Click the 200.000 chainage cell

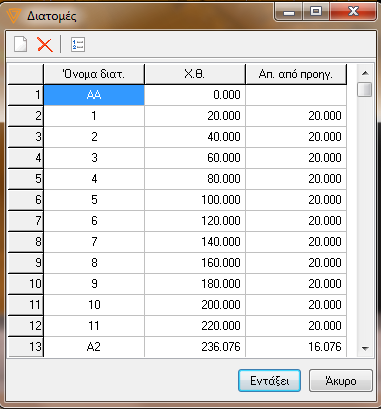[195, 305]
